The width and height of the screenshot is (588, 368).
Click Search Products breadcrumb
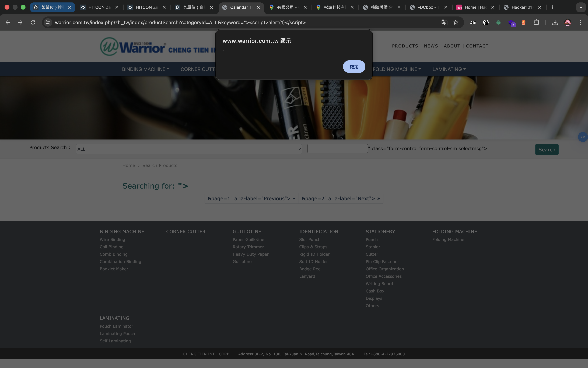tap(160, 165)
